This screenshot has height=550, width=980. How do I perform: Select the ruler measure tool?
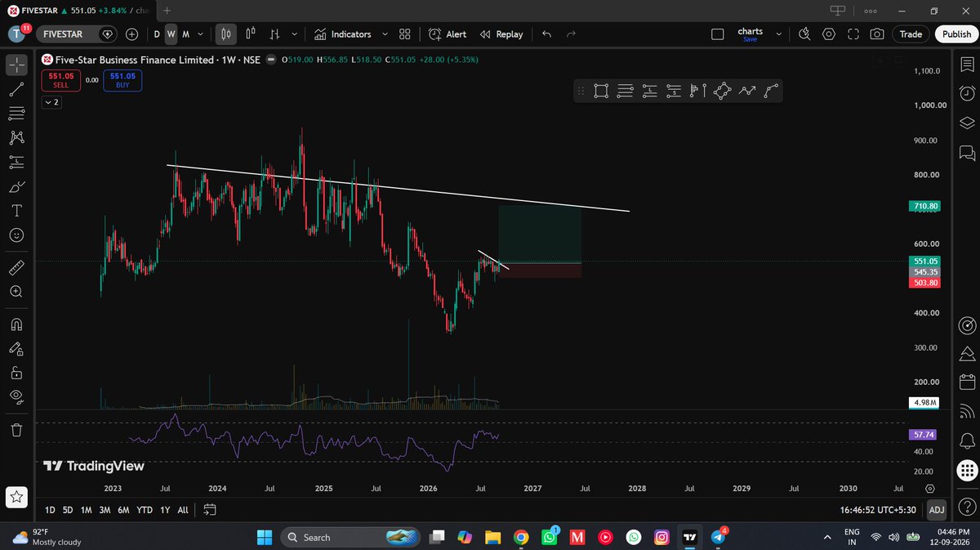16,267
